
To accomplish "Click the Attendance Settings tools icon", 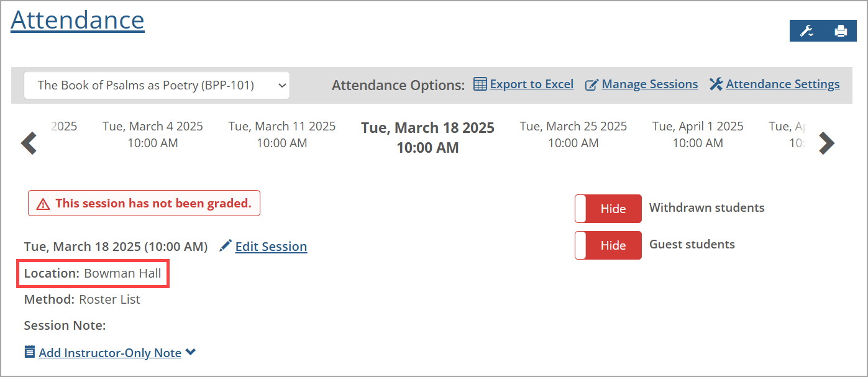I will pyautogui.click(x=716, y=84).
